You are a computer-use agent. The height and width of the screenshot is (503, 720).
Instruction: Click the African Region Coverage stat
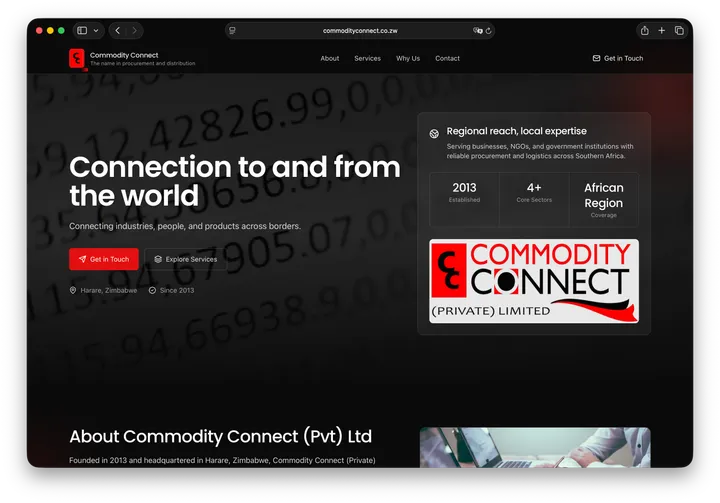(604, 199)
